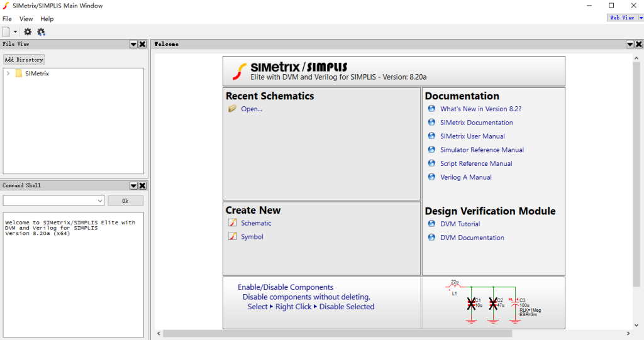Open the command history dropdown arrow
This screenshot has width=644, height=340.
100,201
